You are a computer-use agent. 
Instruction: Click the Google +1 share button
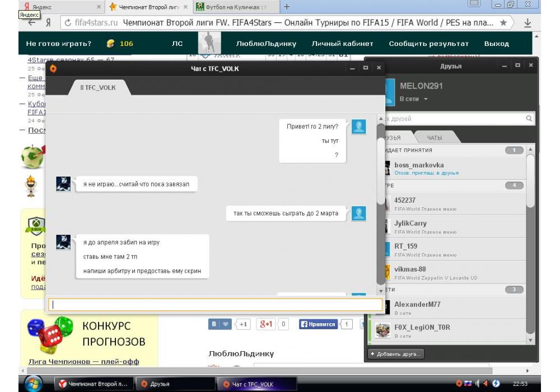(x=266, y=324)
